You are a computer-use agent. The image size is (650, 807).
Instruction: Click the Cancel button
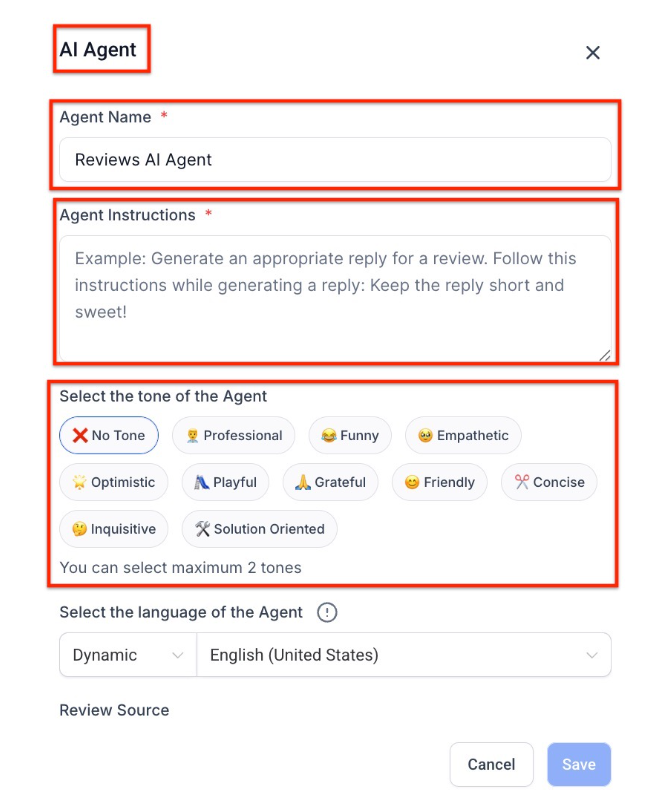(x=491, y=765)
